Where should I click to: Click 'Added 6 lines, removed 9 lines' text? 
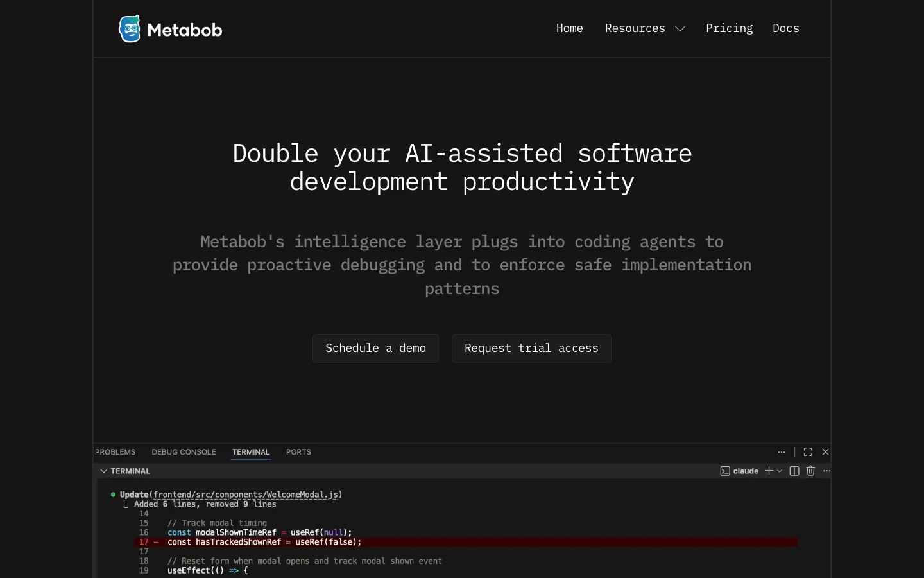205,504
